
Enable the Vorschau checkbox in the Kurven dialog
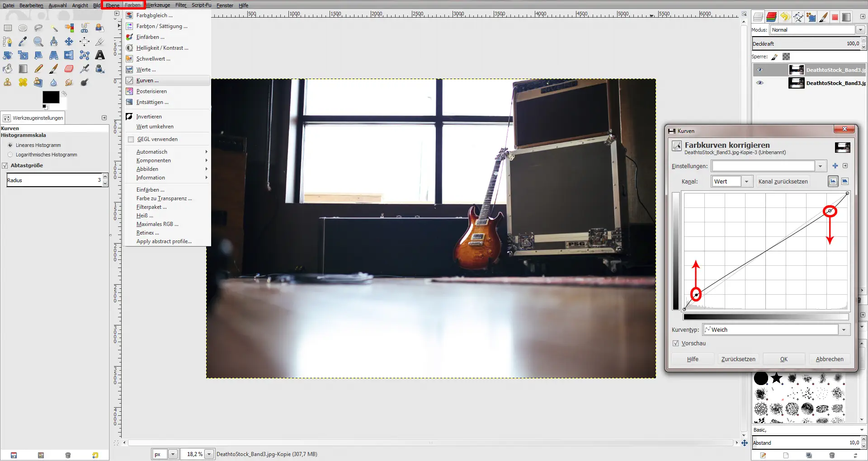(x=676, y=343)
